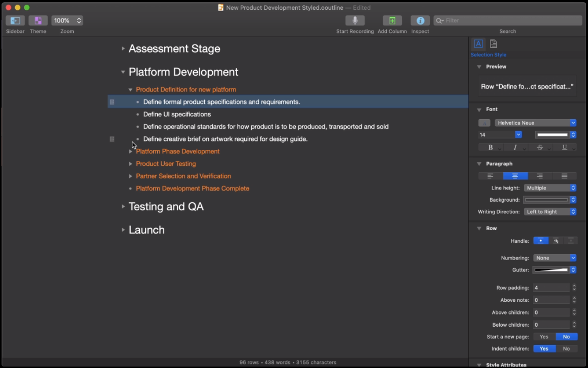
Task: Expand the Launch row
Action: point(123,230)
